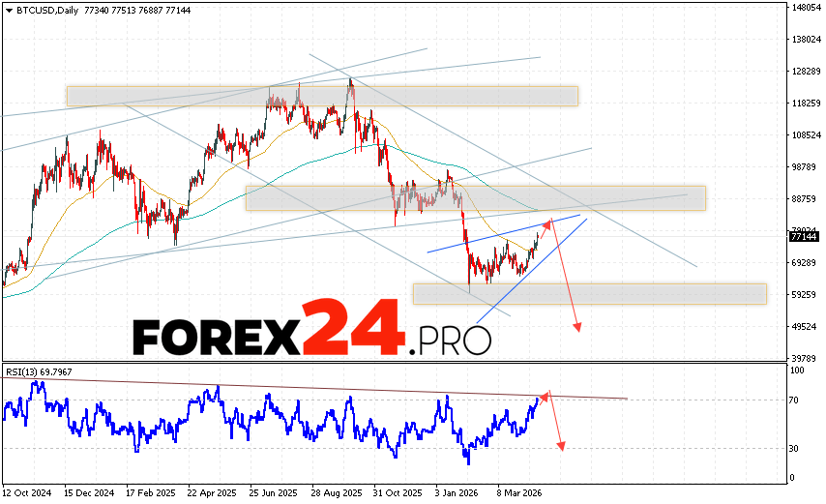Click the red down arrow tip in RSI panel
This screenshot has height=504, width=826.
pyautogui.click(x=562, y=446)
